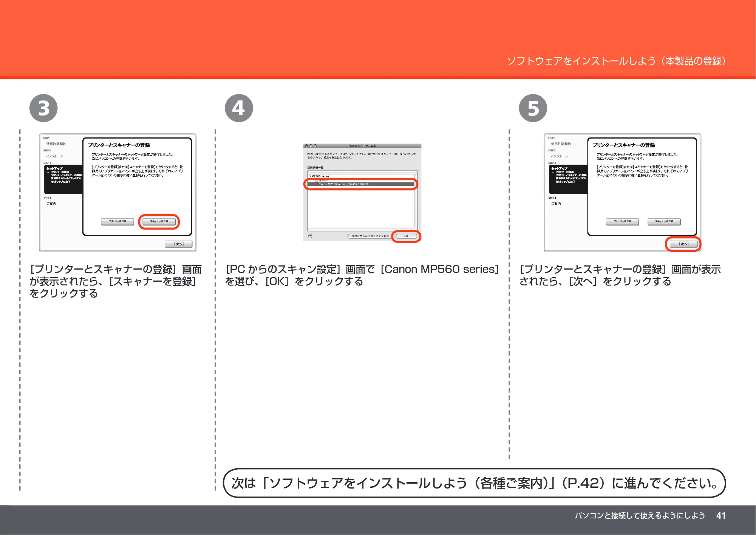Screen dimensions: 756x535
Task: Click scrollbar of the 接続機器一覧 list
Action: 416,200
